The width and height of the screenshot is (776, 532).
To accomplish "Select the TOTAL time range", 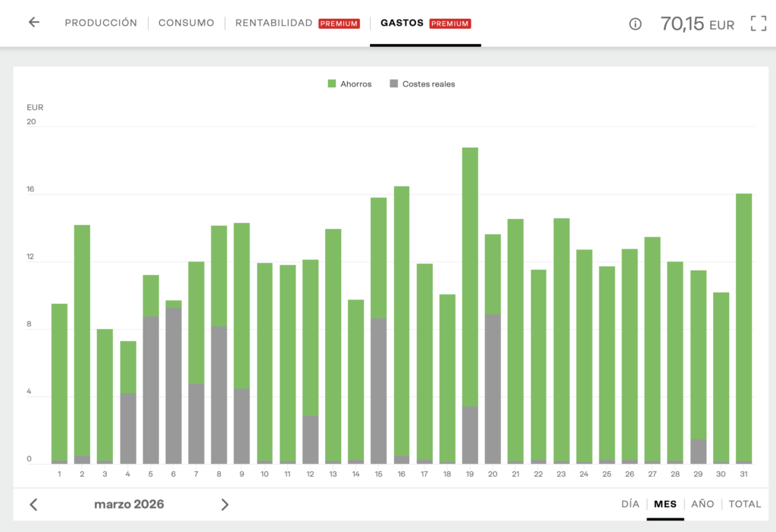I will (x=744, y=504).
